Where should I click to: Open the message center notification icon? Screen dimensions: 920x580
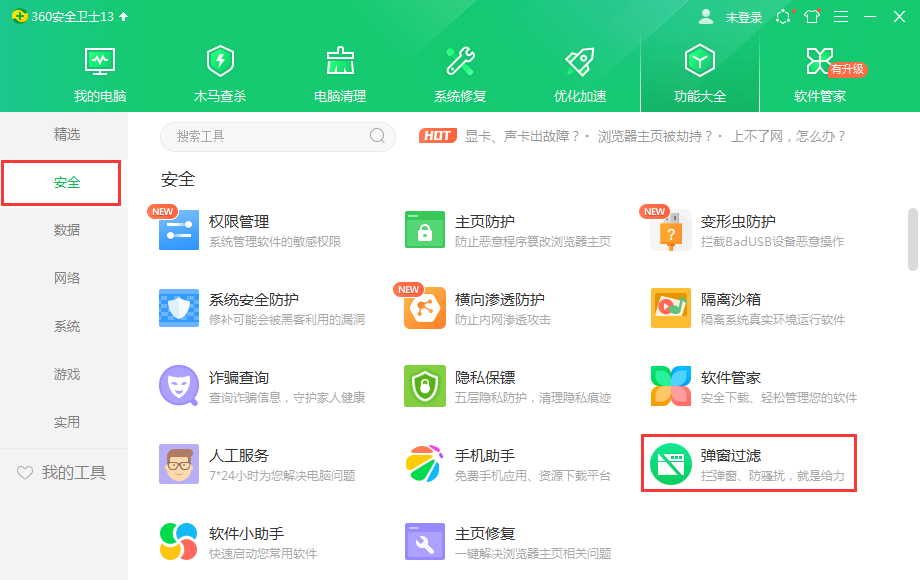pyautogui.click(x=783, y=16)
